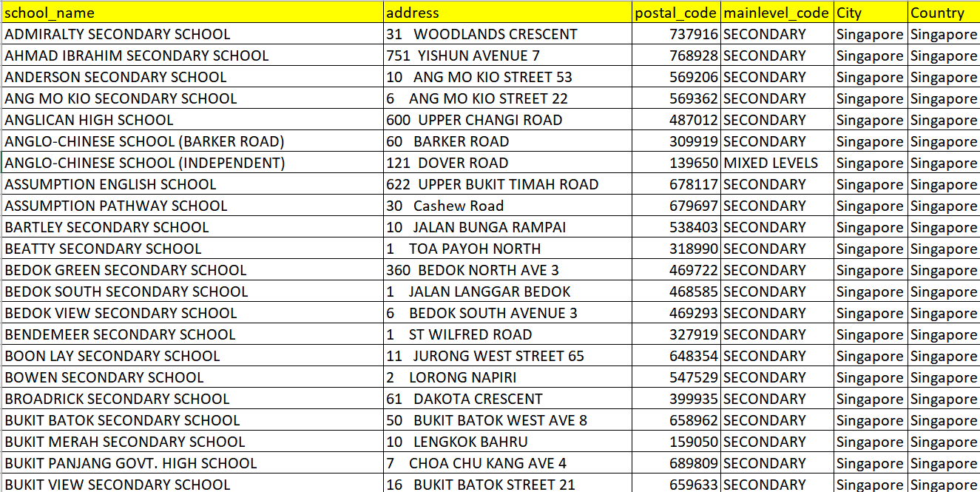Image resolution: width=980 pixels, height=492 pixels.
Task: Select the Country column header cell
Action: tap(943, 13)
